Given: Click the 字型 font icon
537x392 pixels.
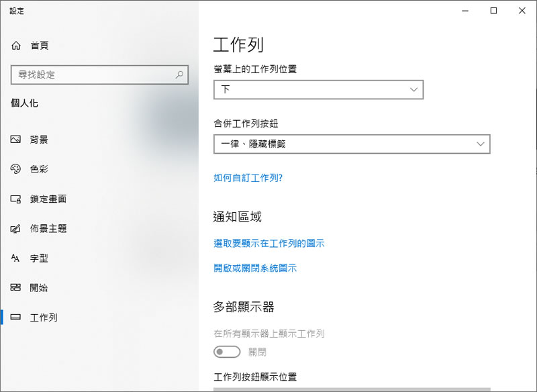Looking at the screenshot, I should pyautogui.click(x=15, y=258).
